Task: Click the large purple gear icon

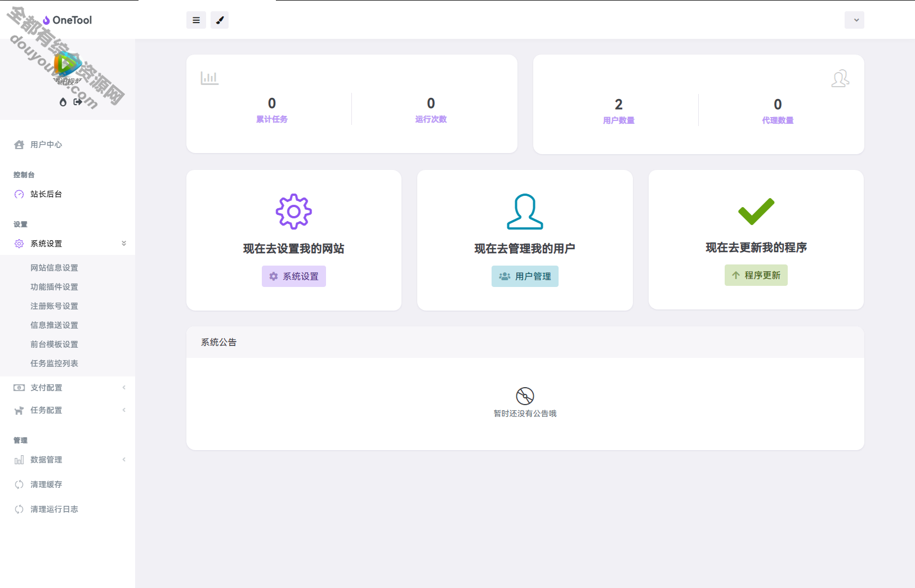Action: 293,212
